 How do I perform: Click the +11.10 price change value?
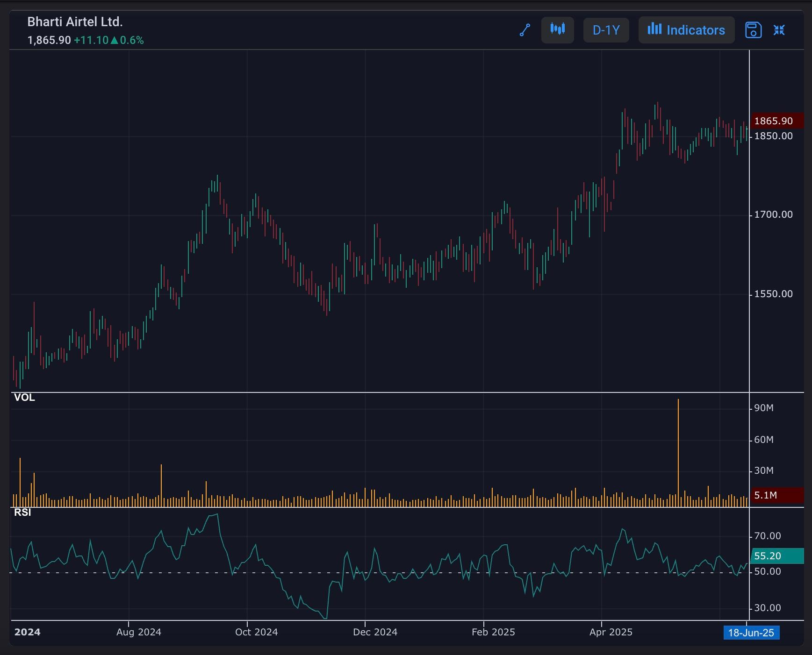point(91,40)
